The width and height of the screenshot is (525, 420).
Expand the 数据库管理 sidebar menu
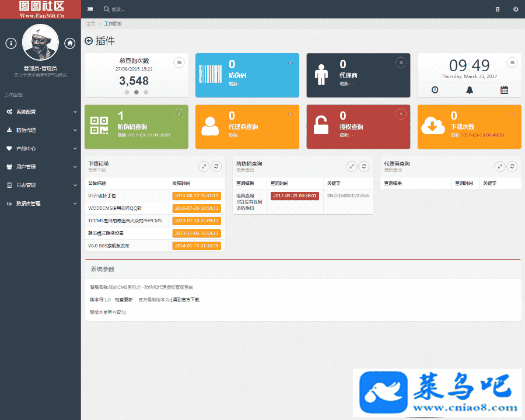point(40,204)
